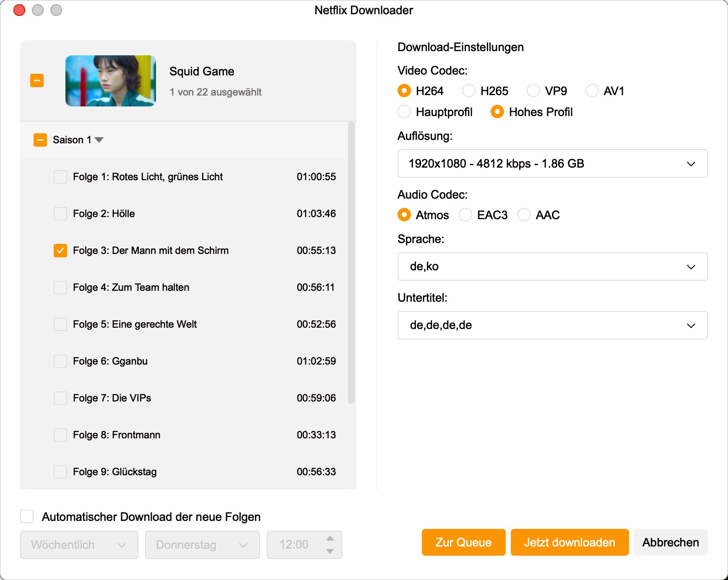Select the AV1 video codec

(x=592, y=91)
